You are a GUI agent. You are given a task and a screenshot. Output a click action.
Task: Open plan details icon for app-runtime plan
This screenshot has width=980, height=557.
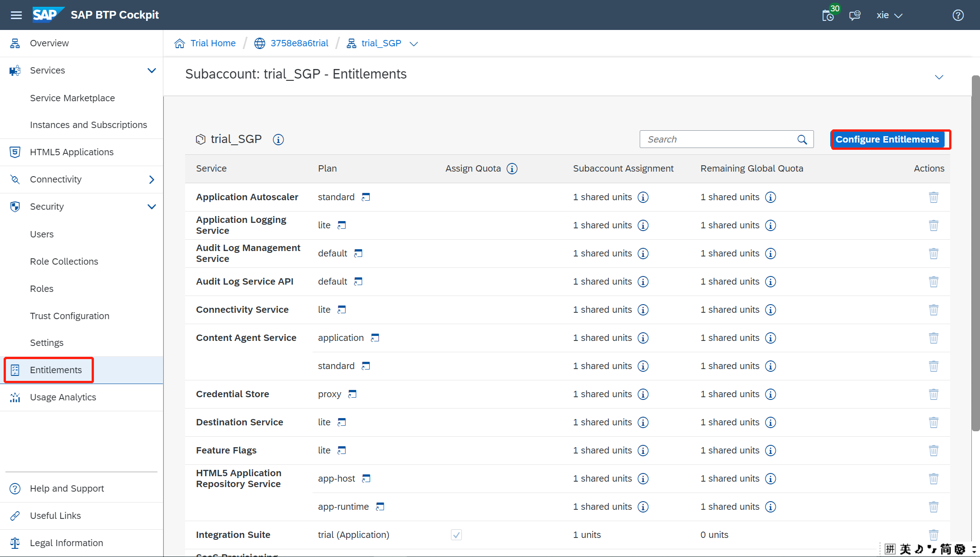point(380,507)
